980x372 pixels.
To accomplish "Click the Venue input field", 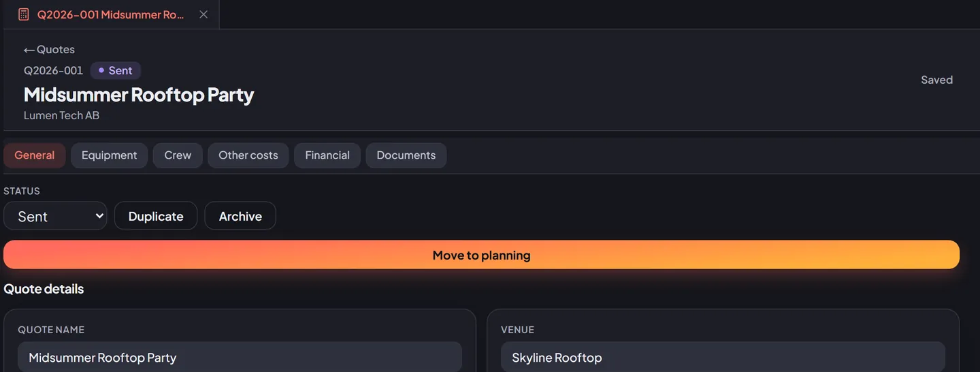I will [x=723, y=357].
